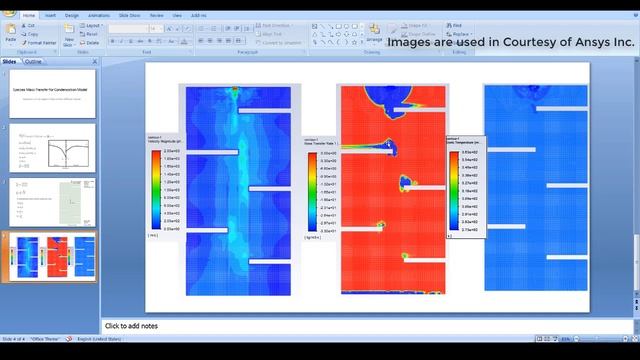
Task: Click the Zoom In plus button
Action: (625, 339)
